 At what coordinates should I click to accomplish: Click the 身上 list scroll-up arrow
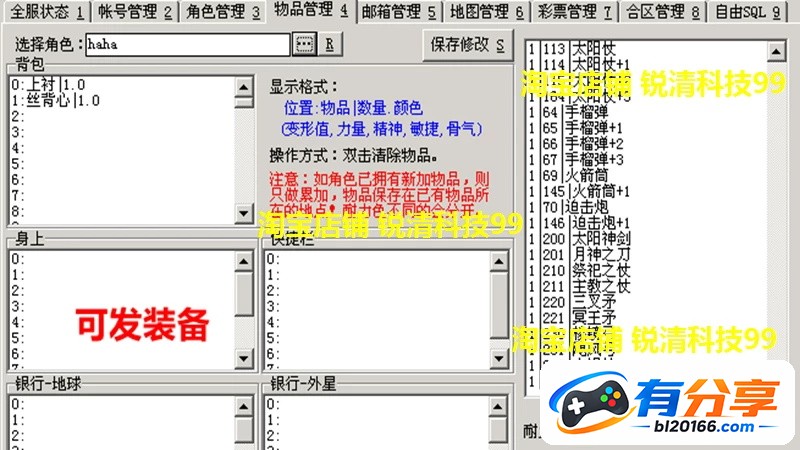pyautogui.click(x=244, y=261)
